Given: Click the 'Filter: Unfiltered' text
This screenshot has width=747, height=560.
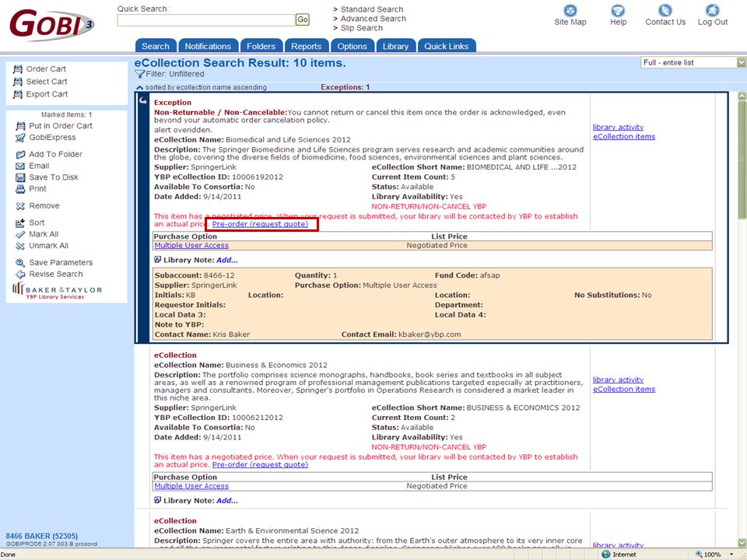Looking at the screenshot, I should click(x=175, y=74).
